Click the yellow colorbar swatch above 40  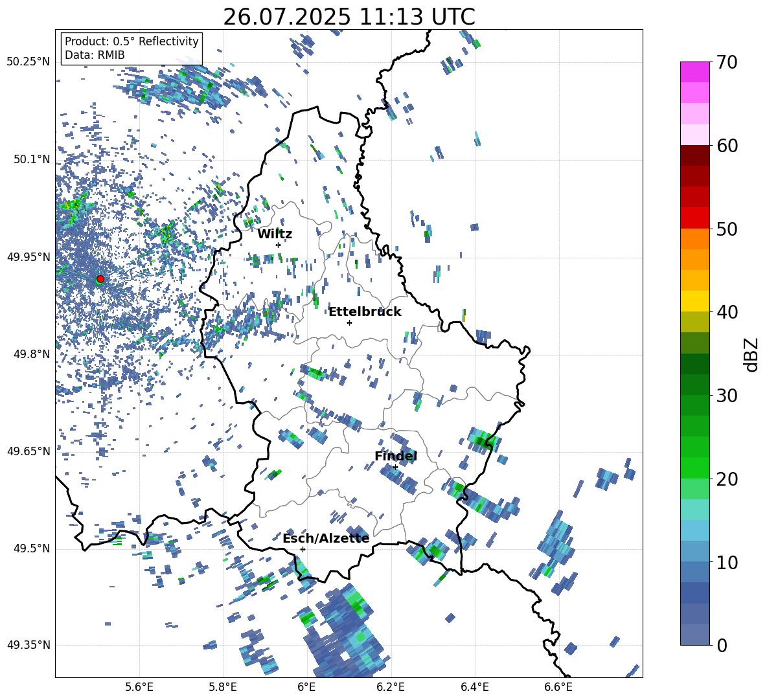694,301
